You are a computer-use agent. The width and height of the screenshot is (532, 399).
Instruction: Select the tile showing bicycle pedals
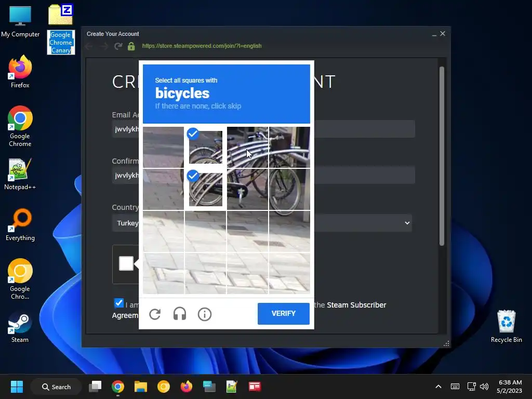(247, 189)
